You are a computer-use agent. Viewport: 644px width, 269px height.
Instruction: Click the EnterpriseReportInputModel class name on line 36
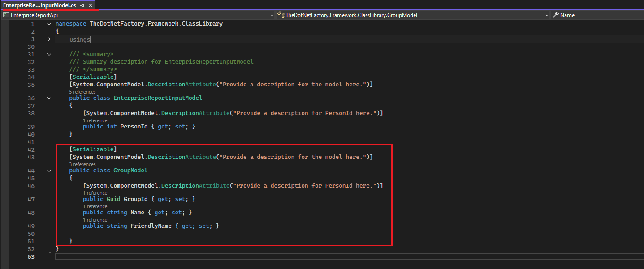[x=158, y=98]
